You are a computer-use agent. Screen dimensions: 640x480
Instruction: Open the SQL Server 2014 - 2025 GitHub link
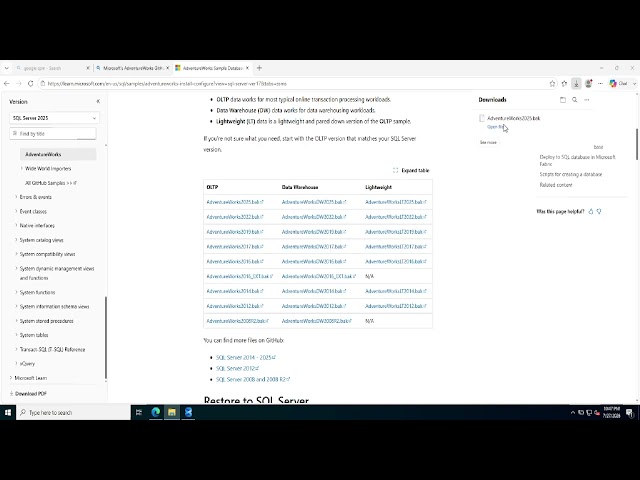[x=246, y=358]
